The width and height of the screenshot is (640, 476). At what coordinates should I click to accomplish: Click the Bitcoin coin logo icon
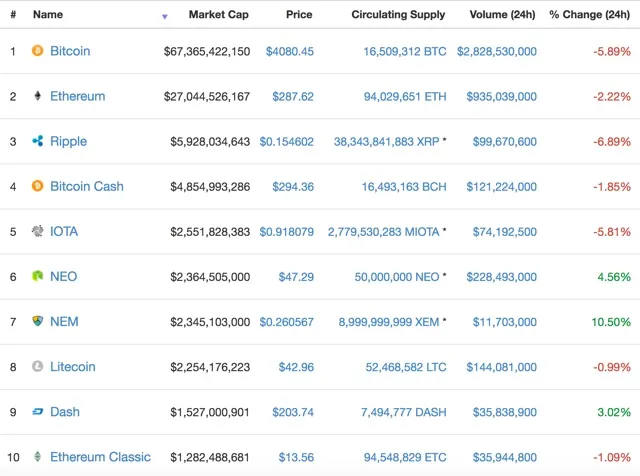(38, 51)
